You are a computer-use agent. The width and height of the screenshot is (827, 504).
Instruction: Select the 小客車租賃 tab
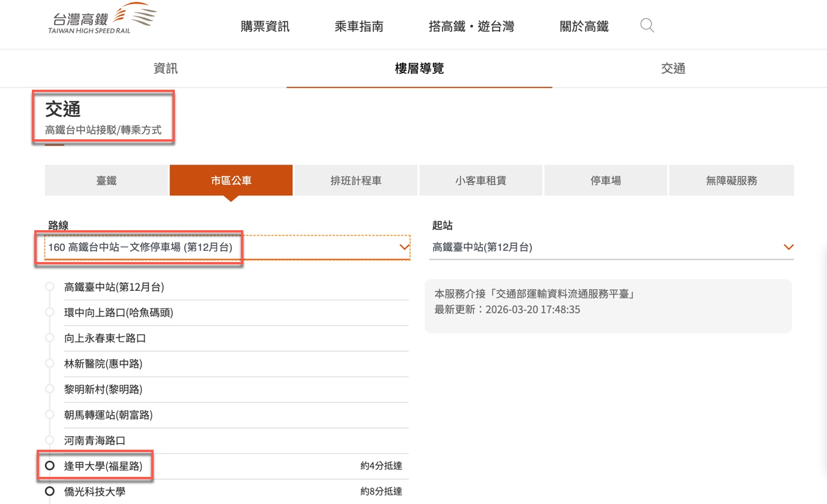tap(480, 181)
